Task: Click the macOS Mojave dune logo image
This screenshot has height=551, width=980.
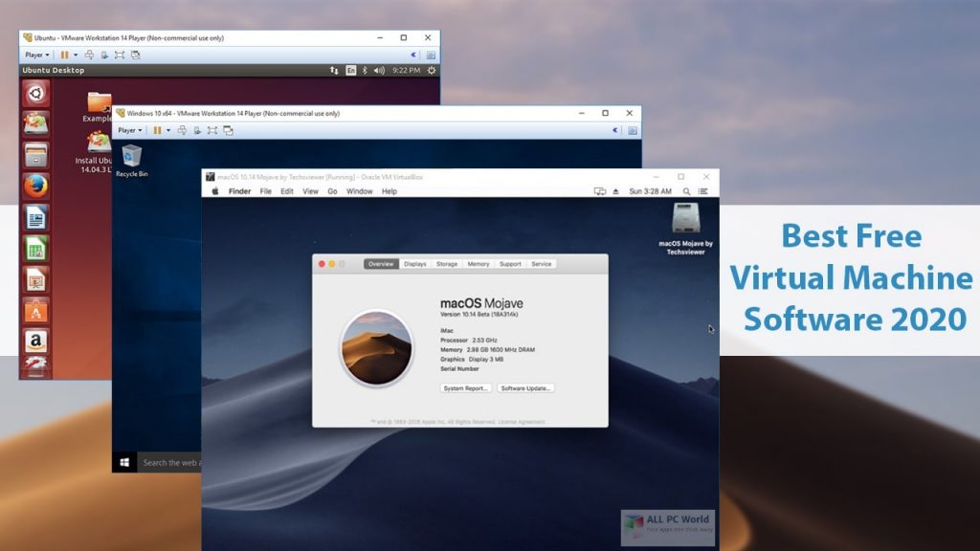Action: 376,348
